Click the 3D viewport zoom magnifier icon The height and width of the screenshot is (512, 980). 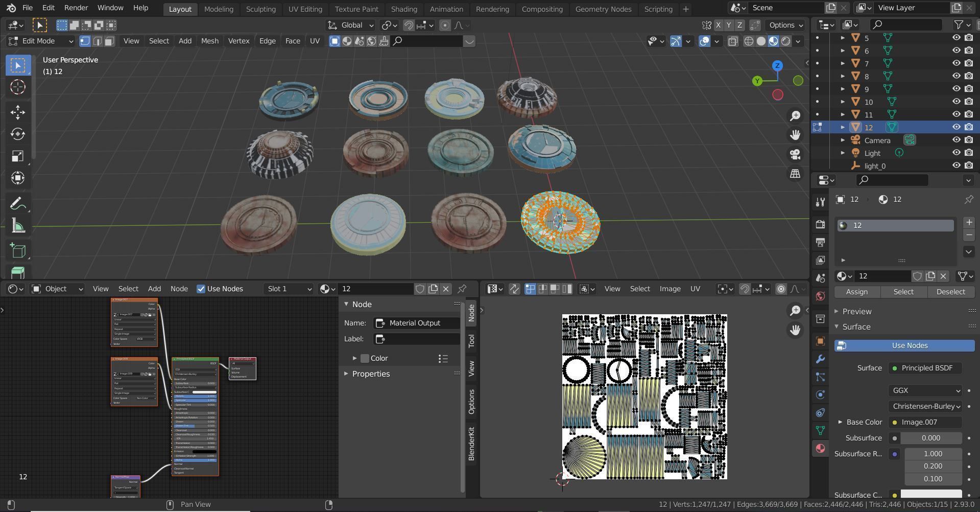point(795,116)
